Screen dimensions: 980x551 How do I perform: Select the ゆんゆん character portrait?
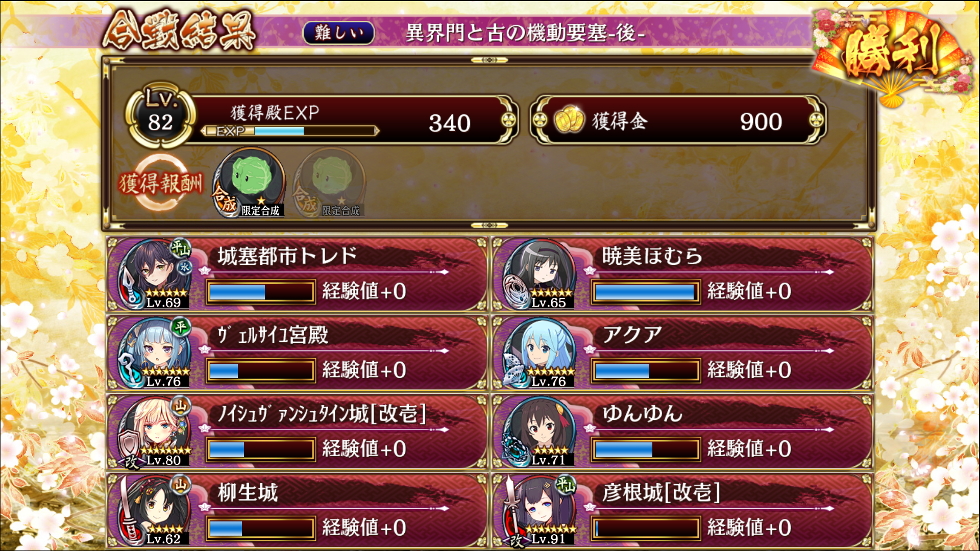pos(540,432)
